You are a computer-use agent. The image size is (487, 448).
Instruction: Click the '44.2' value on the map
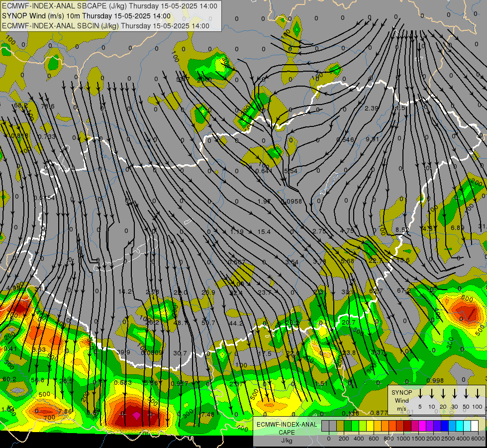(x=236, y=324)
